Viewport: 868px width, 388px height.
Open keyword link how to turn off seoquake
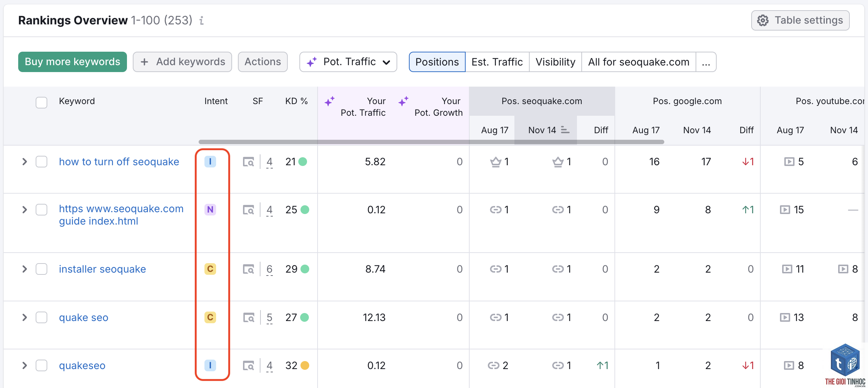pyautogui.click(x=119, y=162)
